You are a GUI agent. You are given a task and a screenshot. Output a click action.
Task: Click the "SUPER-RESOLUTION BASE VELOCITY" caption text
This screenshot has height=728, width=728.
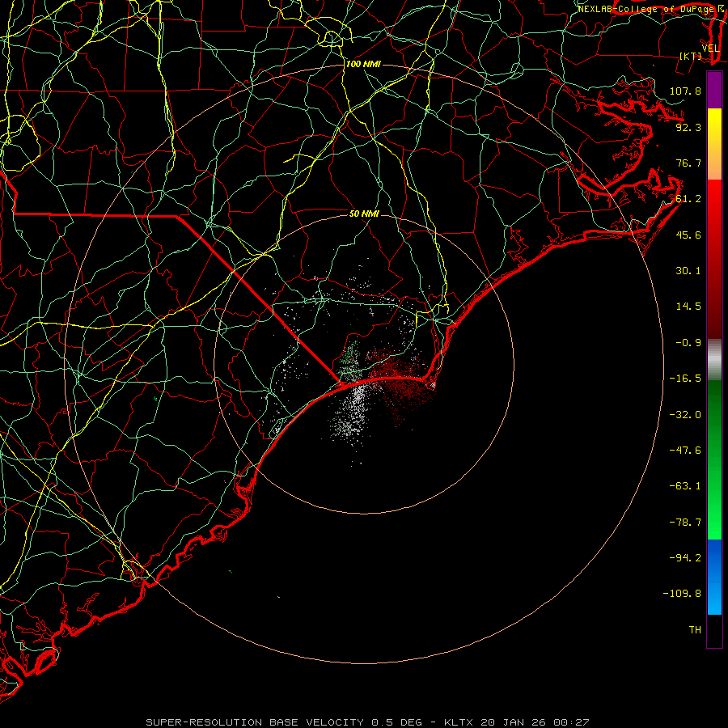tap(256, 722)
